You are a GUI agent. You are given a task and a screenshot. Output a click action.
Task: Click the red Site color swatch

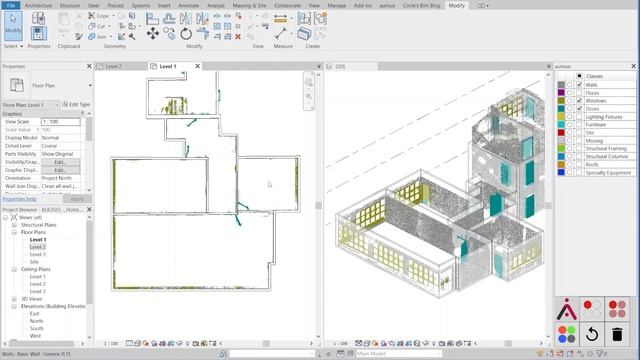(x=561, y=133)
